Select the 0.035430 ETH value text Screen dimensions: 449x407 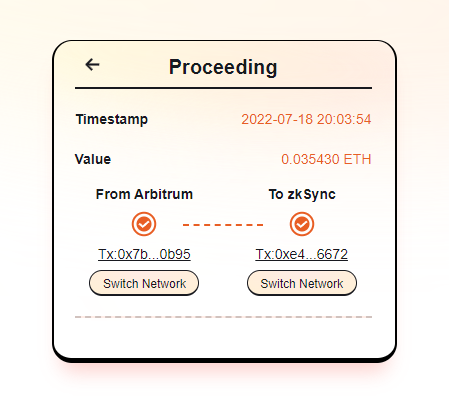(x=326, y=159)
